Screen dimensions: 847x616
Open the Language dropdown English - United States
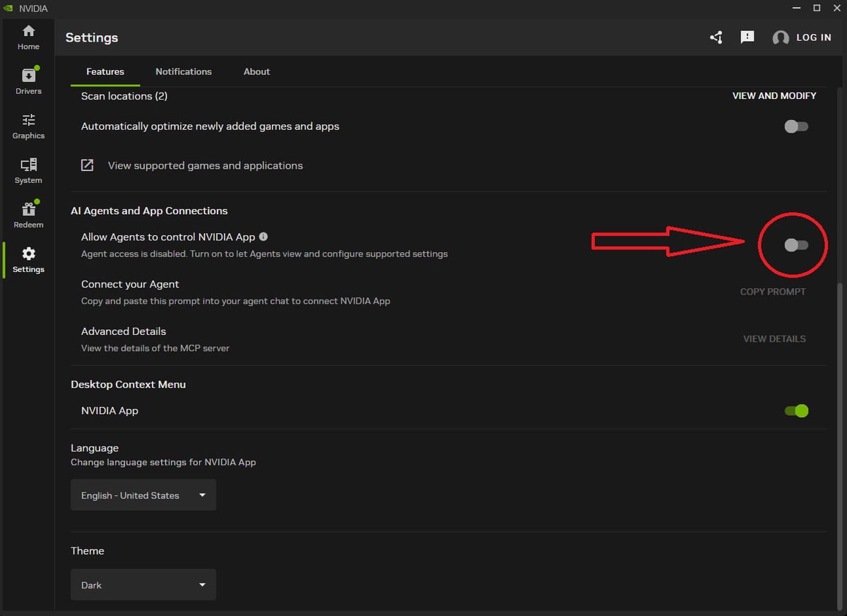point(143,495)
